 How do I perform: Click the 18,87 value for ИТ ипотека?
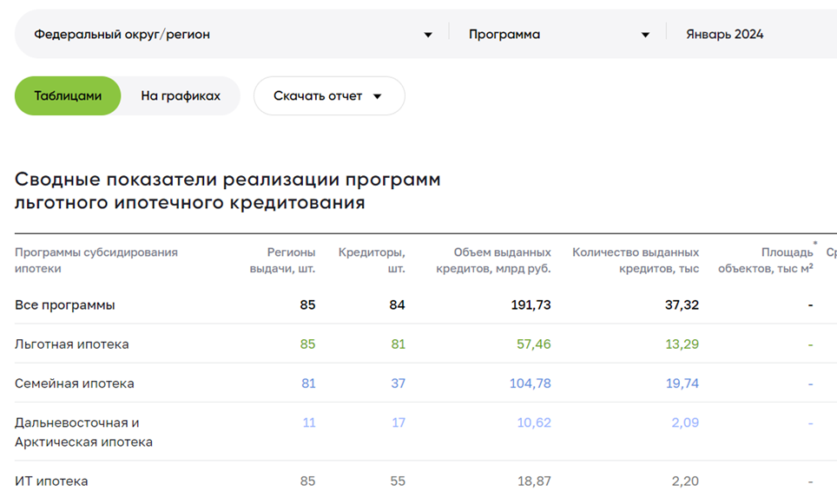pyautogui.click(x=534, y=481)
